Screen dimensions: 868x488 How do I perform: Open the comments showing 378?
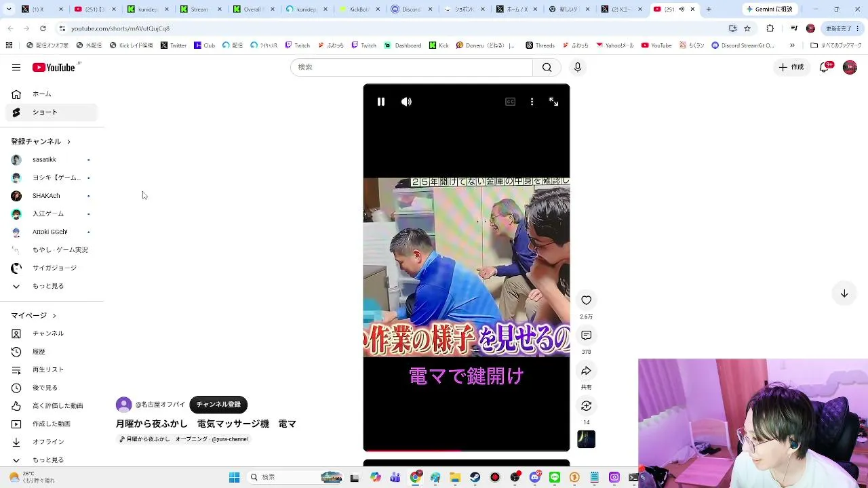click(587, 335)
